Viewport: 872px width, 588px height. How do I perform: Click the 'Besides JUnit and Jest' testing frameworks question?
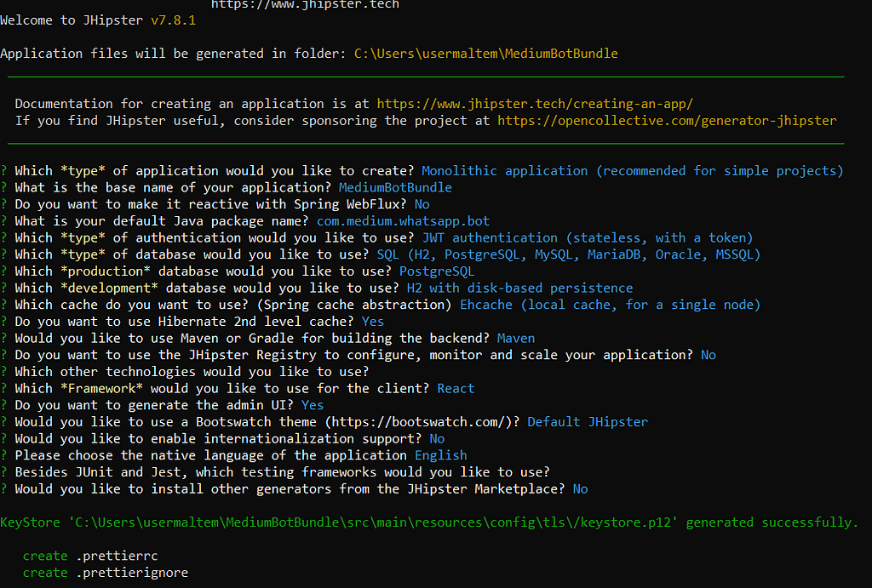(x=282, y=471)
